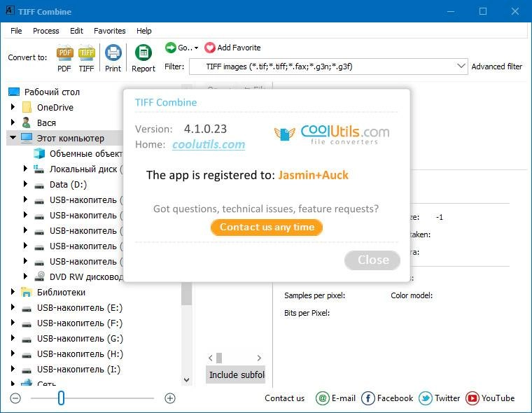Select USB-накопитель (F:) in tree
This screenshot has width=532, height=413.
[79, 323]
